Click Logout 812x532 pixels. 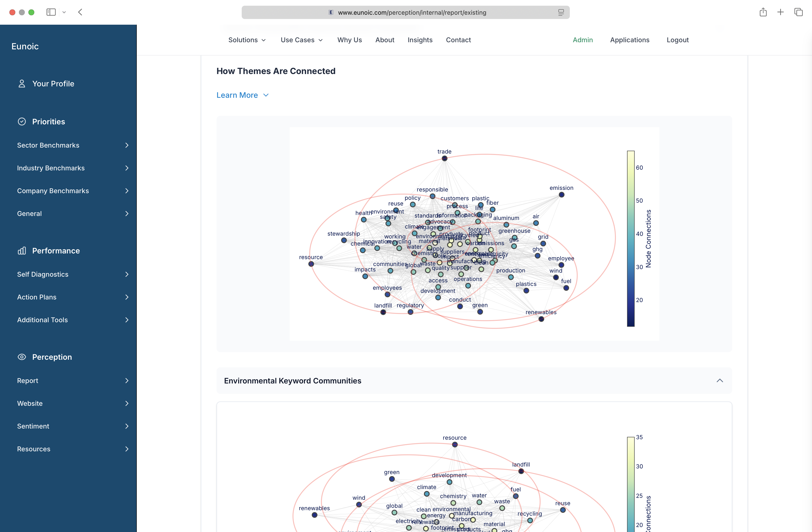tap(678, 40)
